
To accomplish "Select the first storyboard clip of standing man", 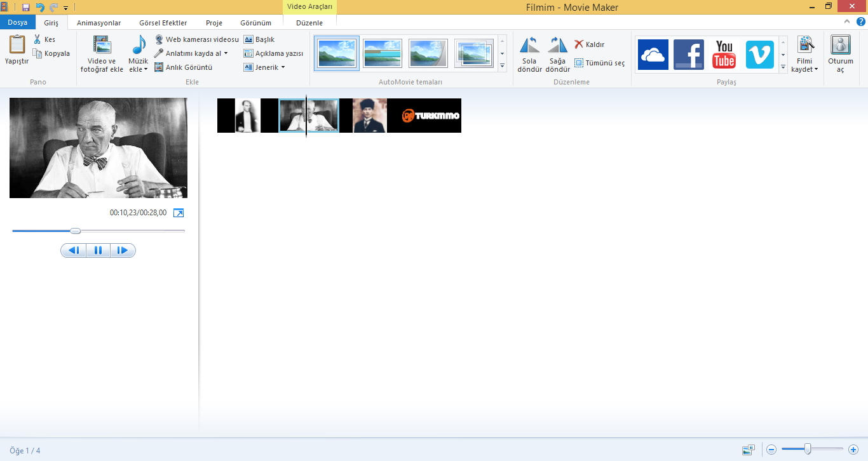I will coord(248,116).
